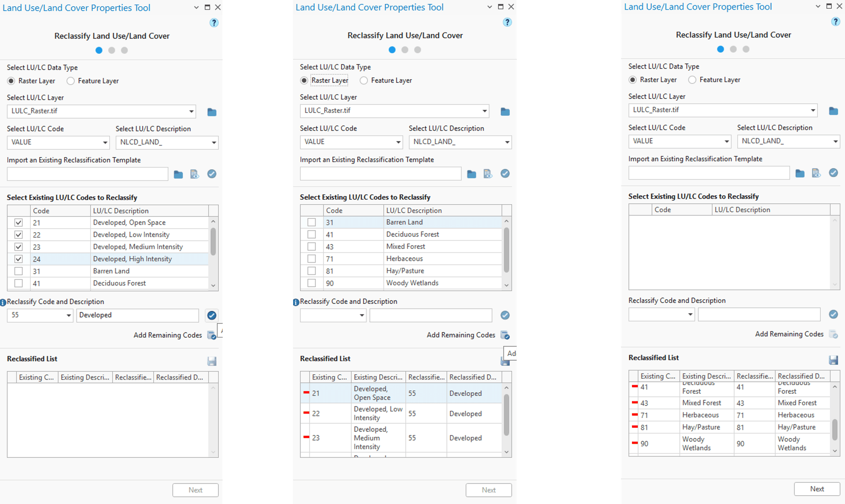
Task: Remove Woody Wetlands row 90 from the reclassified list
Action: click(635, 443)
